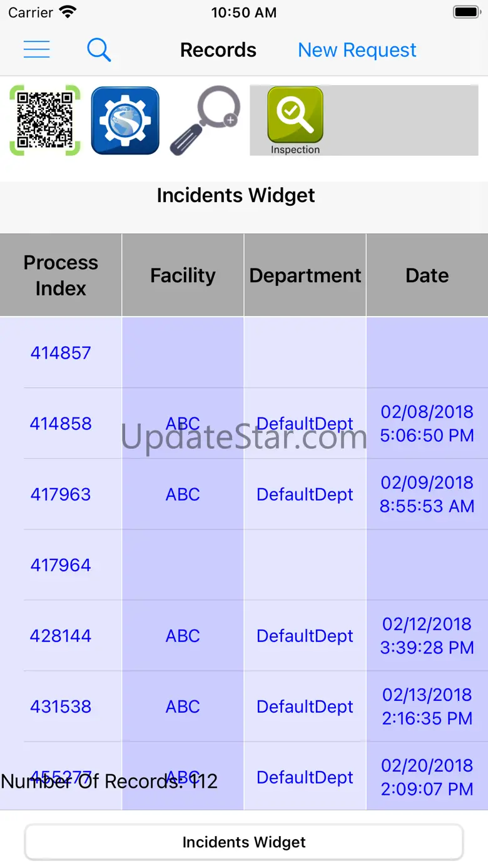This screenshot has width=488, height=868.
Task: Open the hamburger menu
Action: click(x=36, y=49)
